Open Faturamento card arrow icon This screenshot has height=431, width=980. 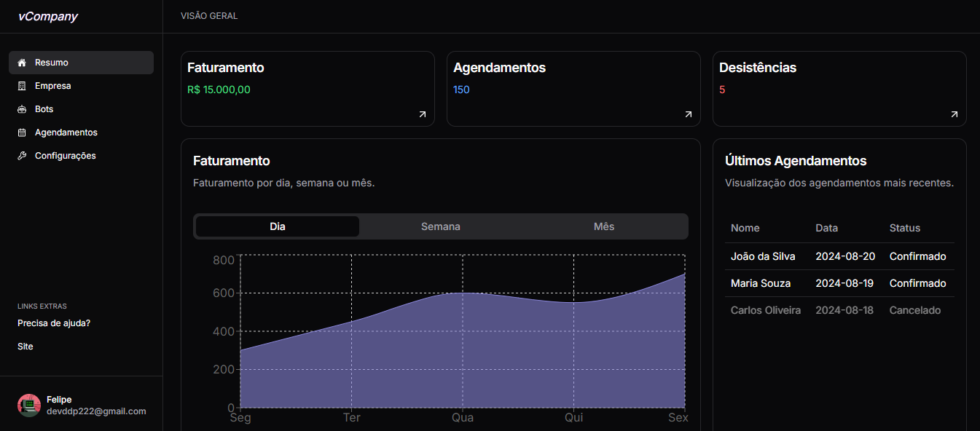click(423, 114)
